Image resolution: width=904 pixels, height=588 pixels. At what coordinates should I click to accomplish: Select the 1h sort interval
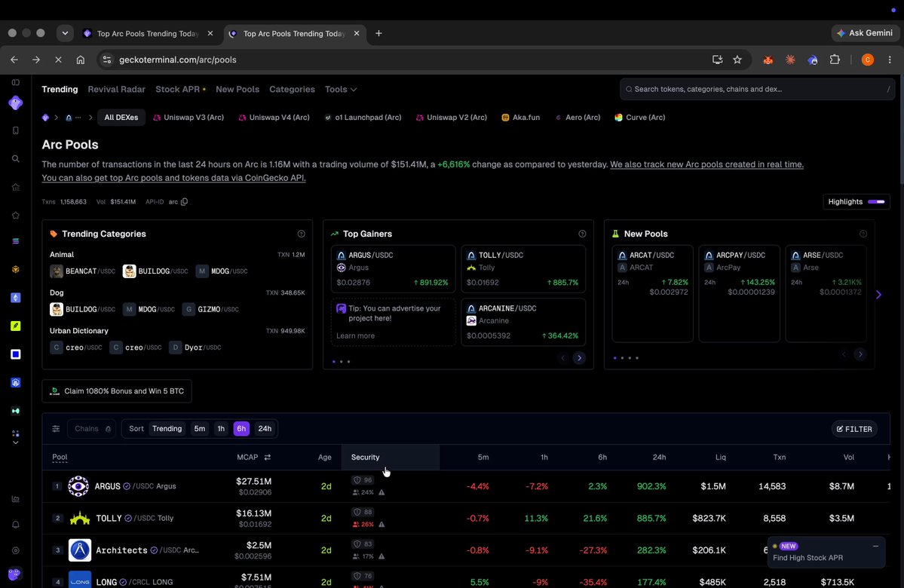pos(221,429)
